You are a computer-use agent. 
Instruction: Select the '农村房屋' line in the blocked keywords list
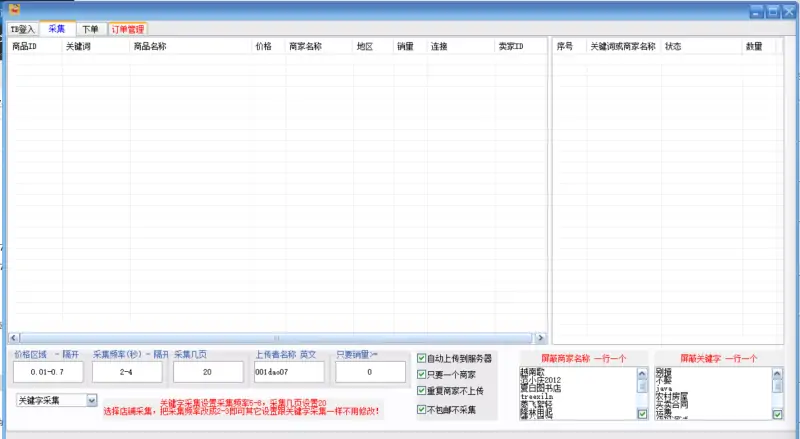coord(672,397)
